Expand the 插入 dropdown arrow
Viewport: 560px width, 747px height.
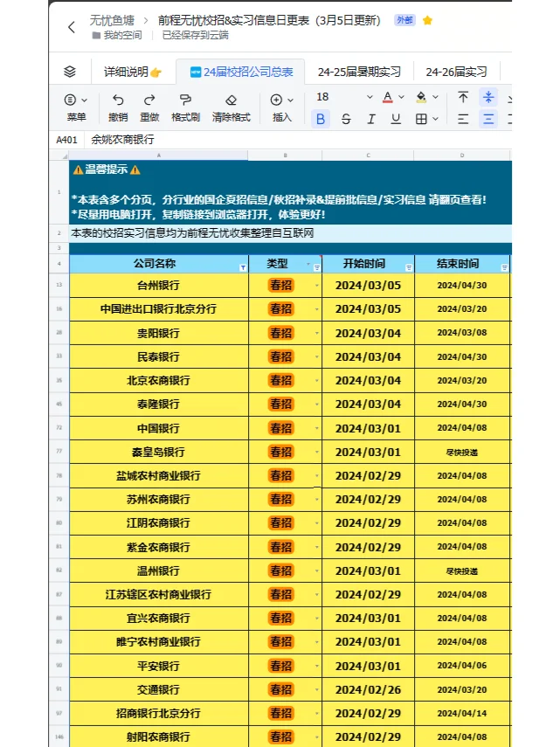click(x=290, y=100)
